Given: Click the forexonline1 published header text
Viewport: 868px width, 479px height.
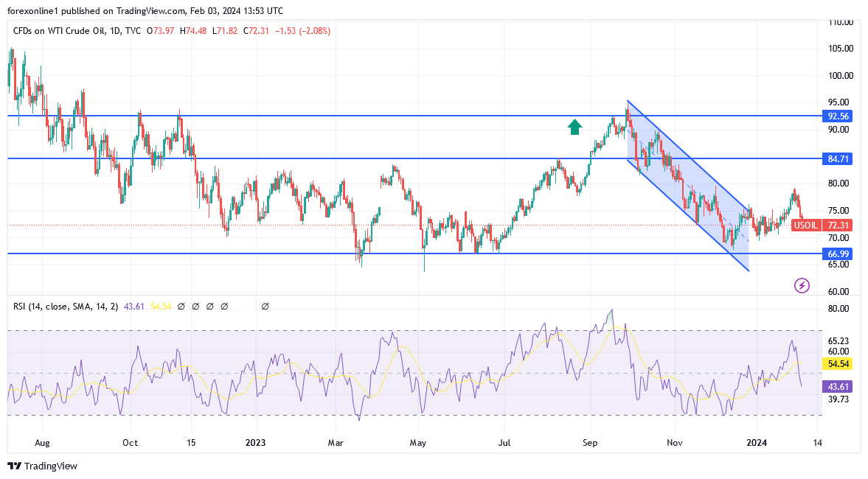Looking at the screenshot, I should pos(145,10).
